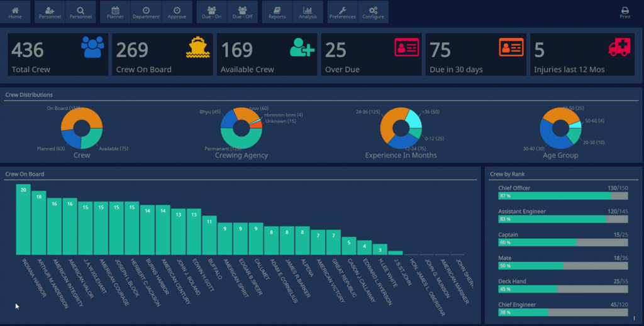
Task: Click the "Available (75)" legend label
Action: coord(113,148)
